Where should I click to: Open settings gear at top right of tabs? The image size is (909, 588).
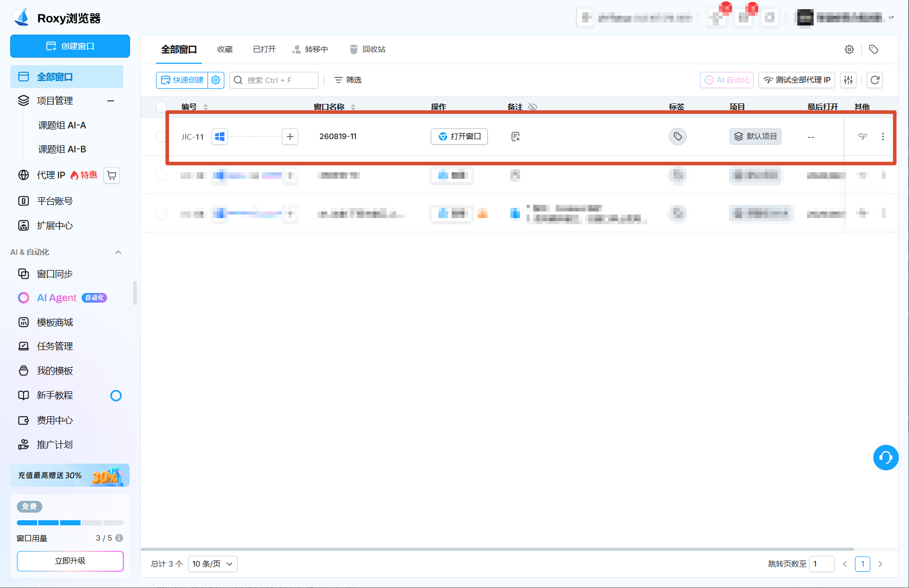[849, 49]
